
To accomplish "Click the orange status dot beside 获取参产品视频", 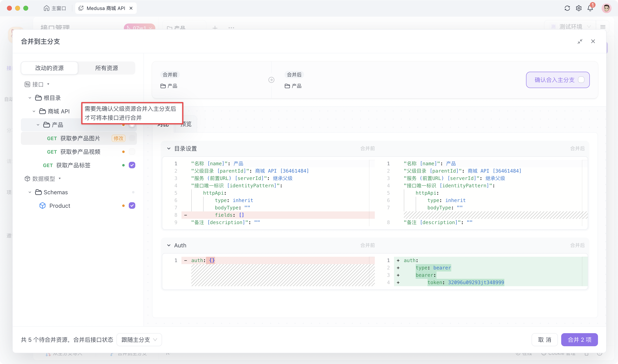I will (123, 152).
